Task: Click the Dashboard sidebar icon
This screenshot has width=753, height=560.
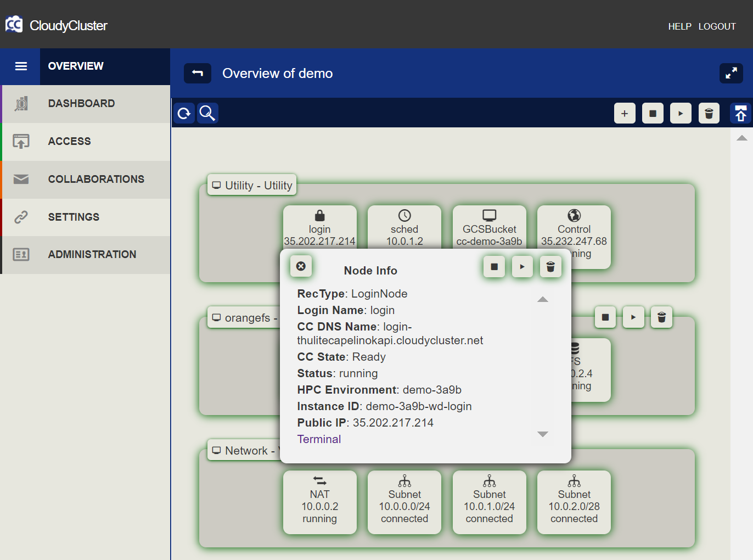Action: [x=21, y=104]
